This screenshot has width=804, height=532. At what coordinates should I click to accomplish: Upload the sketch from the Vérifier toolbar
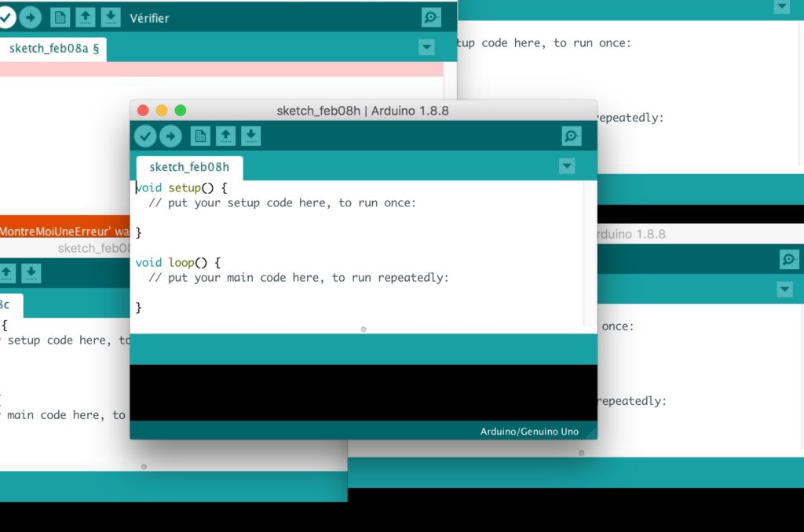point(30,16)
